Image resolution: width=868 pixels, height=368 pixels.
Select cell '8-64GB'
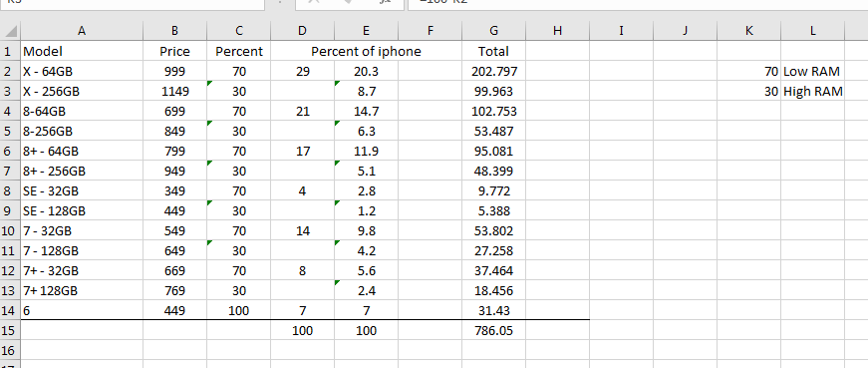(x=82, y=112)
